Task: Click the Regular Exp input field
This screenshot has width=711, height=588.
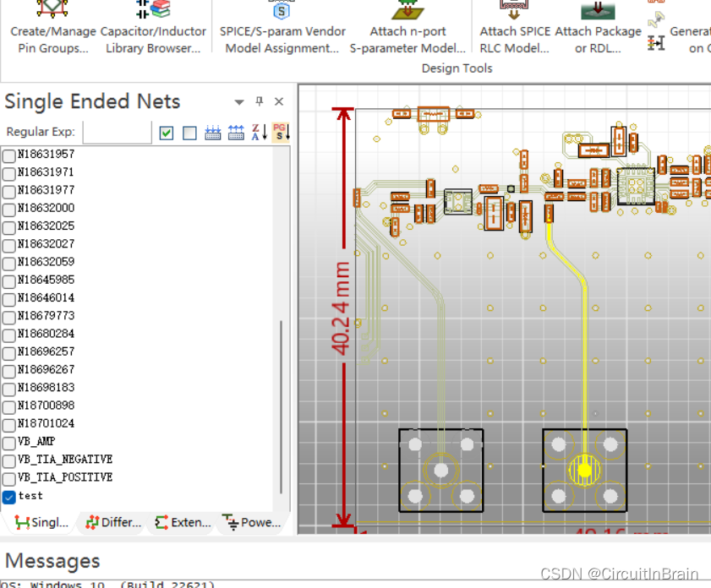Action: tap(117, 133)
